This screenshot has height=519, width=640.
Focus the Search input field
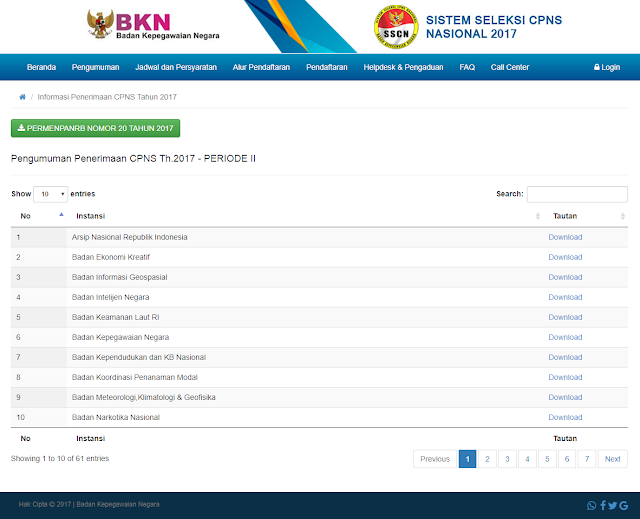(x=577, y=194)
